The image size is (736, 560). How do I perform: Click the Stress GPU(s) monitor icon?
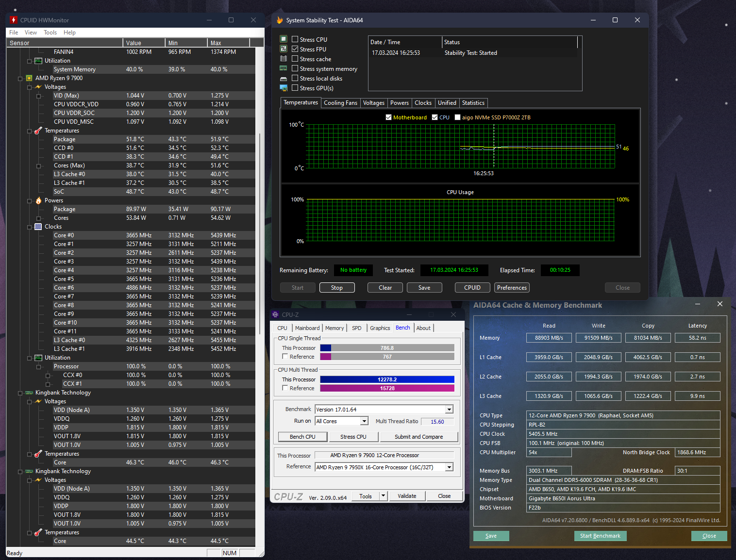pyautogui.click(x=284, y=88)
